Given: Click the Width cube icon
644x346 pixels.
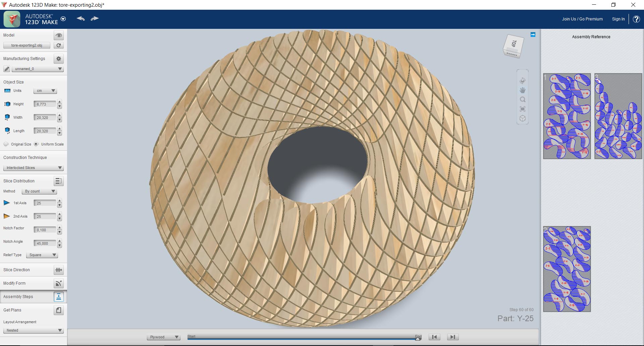Looking at the screenshot, I should (x=7, y=117).
